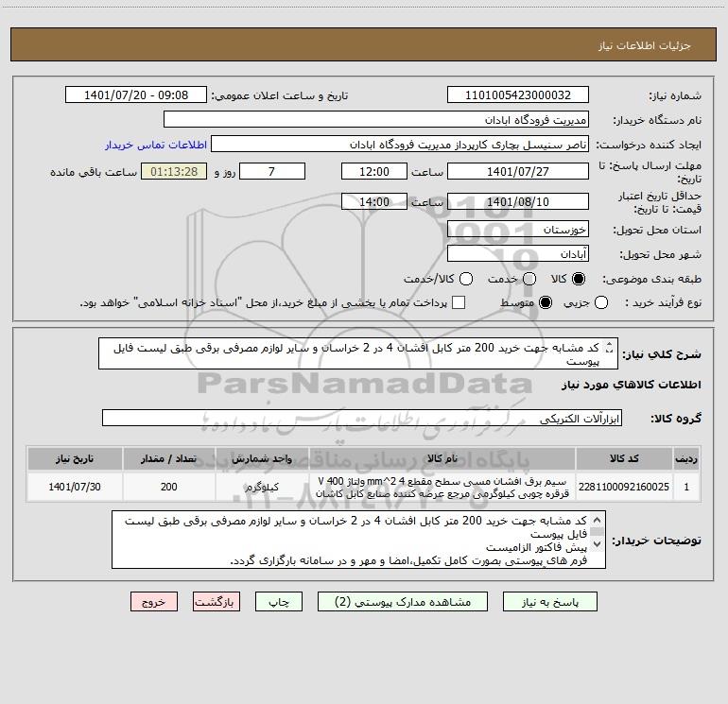Click the چاپ print button
Viewport: 728px width, 704px height.
click(279, 602)
